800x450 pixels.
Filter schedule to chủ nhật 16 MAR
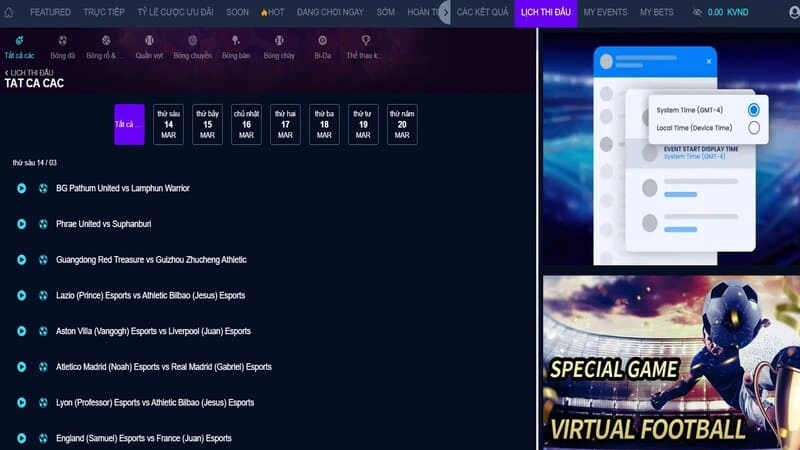coord(246,124)
